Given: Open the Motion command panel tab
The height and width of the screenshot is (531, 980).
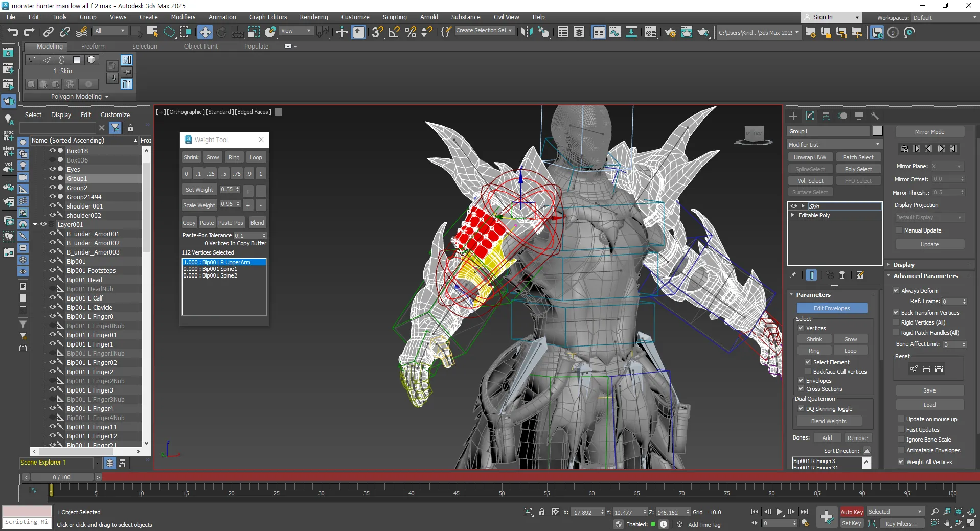Looking at the screenshot, I should [x=842, y=116].
